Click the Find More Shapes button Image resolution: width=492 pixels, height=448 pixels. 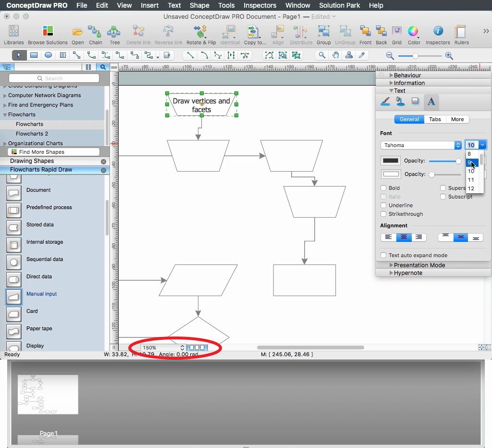(x=41, y=152)
